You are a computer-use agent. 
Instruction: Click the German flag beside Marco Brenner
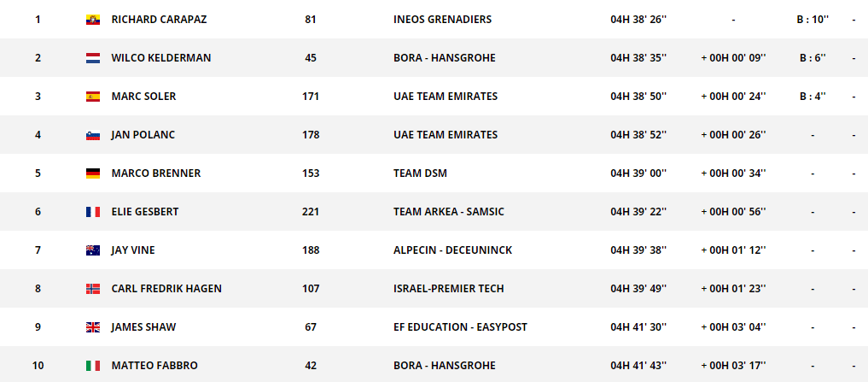(x=93, y=173)
